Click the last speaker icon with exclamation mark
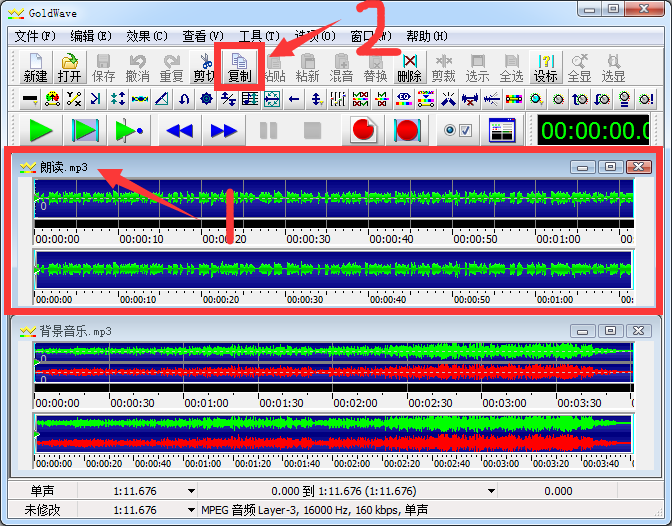 [x=646, y=99]
